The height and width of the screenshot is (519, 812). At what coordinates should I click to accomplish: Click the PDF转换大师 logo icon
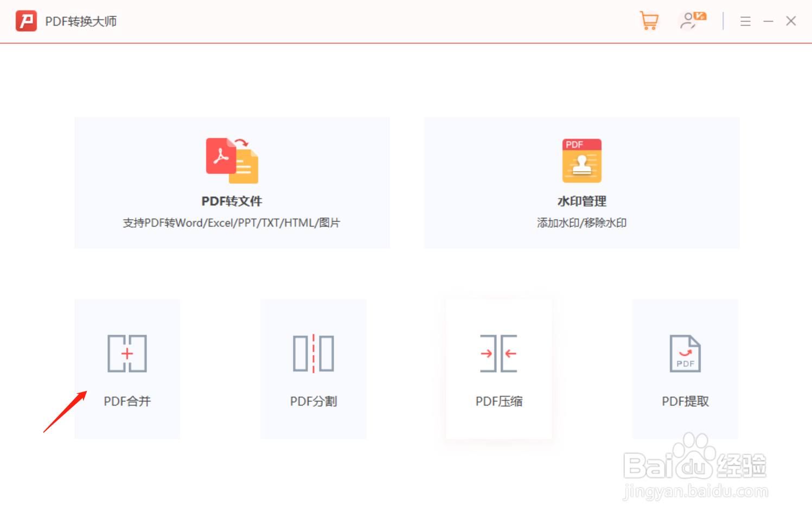(x=25, y=21)
